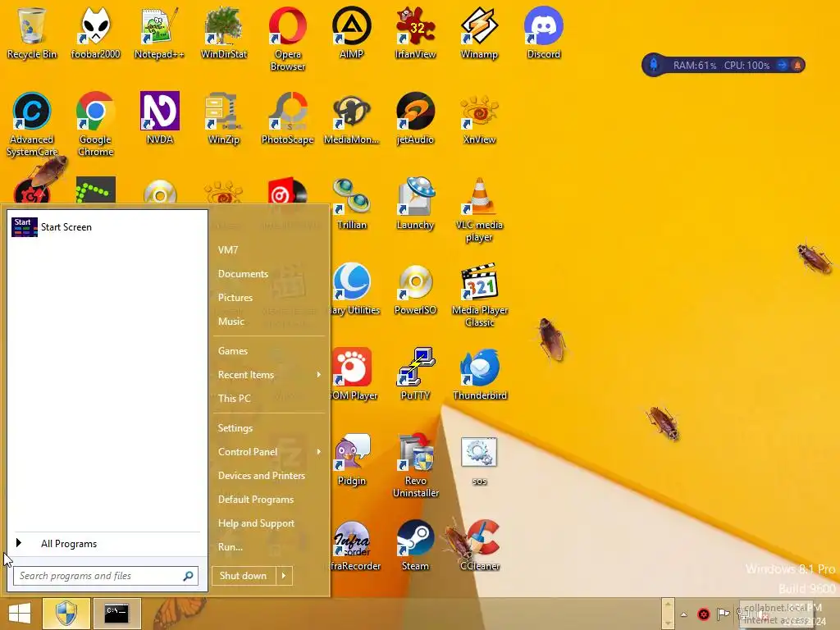The width and height of the screenshot is (840, 630).
Task: Open the Notepad++ desktop shortcut
Action: pyautogui.click(x=159, y=33)
